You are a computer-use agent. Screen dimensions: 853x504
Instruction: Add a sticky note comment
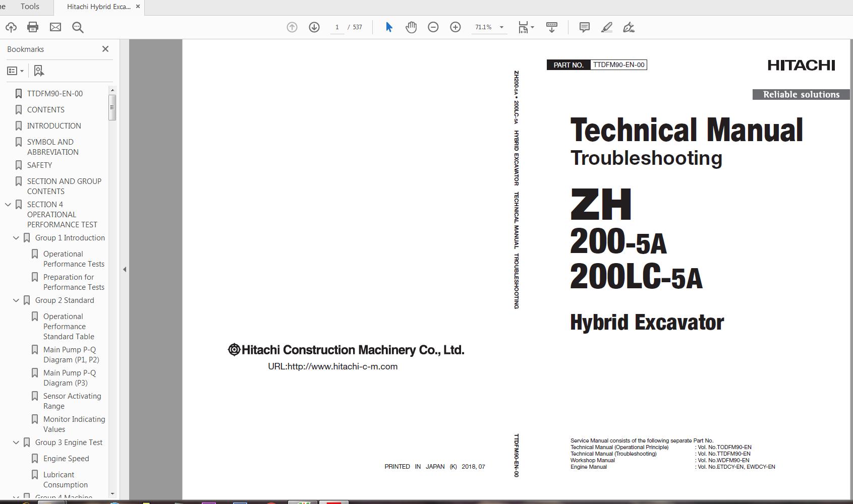point(585,27)
